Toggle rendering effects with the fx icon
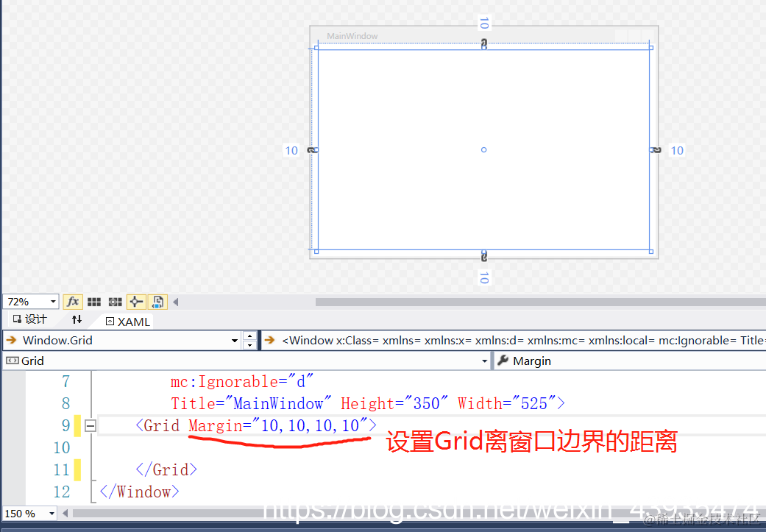 click(72, 301)
